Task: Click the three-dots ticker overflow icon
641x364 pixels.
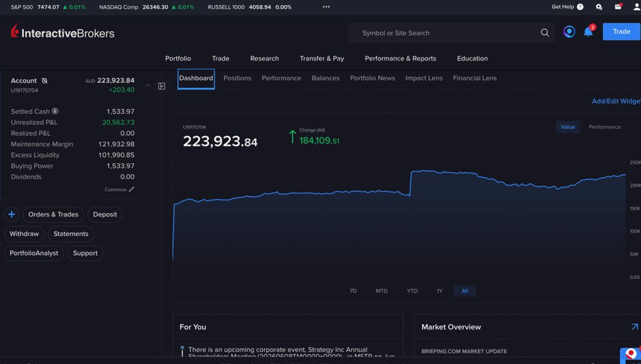Action: (326, 7)
